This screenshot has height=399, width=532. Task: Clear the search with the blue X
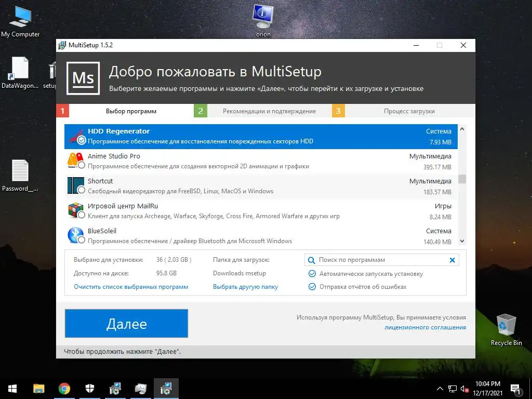[x=453, y=260]
